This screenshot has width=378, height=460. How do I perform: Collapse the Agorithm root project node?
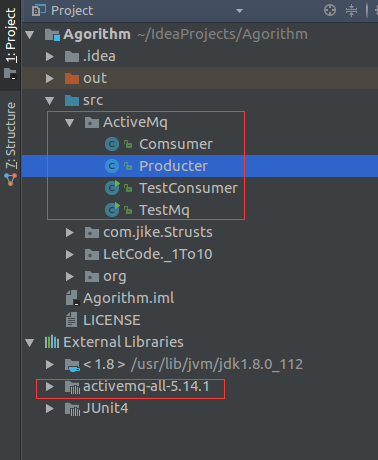30,34
